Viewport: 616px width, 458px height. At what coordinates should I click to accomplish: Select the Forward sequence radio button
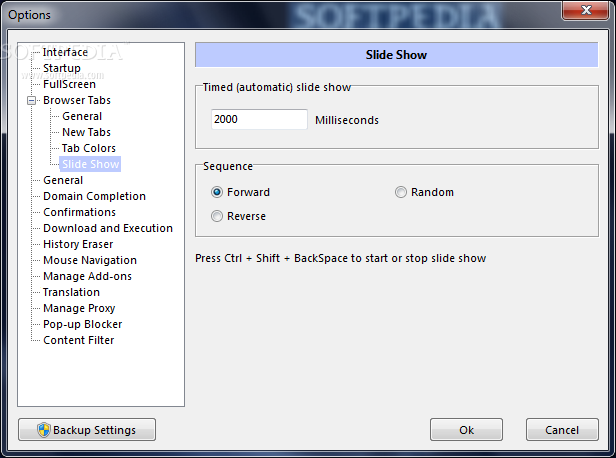216,192
